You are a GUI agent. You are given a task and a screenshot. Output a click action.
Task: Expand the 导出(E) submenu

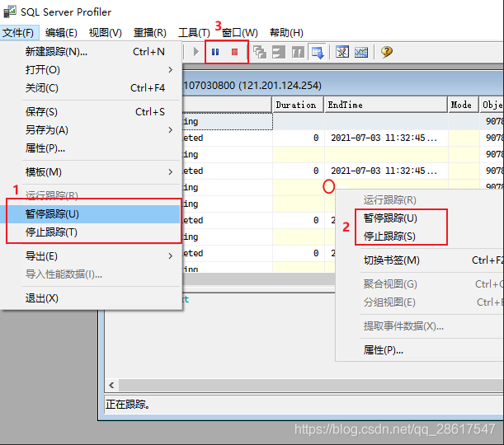(92, 256)
